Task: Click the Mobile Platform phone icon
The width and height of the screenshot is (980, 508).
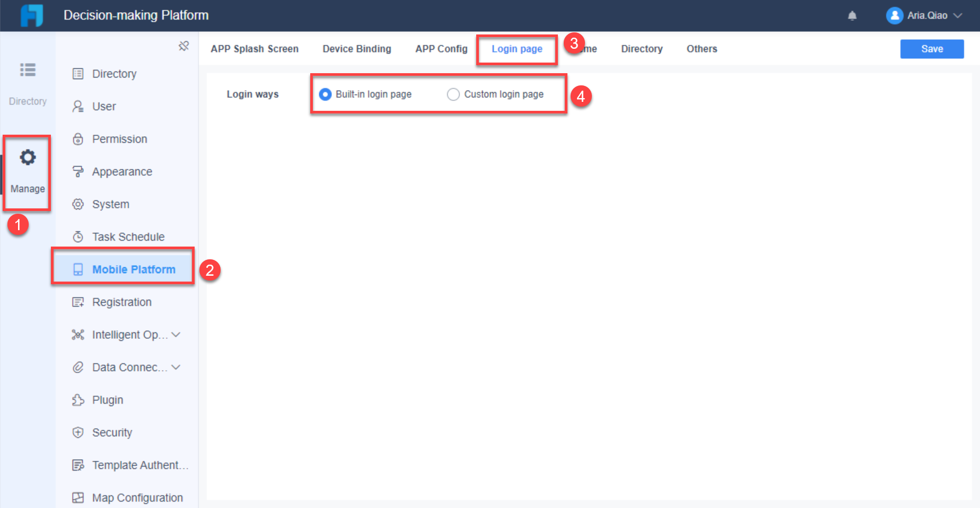Action: 78,269
